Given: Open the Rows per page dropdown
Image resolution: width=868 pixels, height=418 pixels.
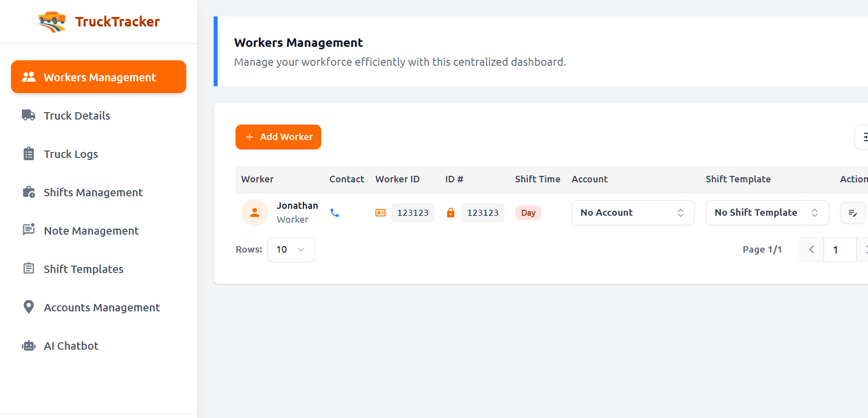Looking at the screenshot, I should click(291, 250).
